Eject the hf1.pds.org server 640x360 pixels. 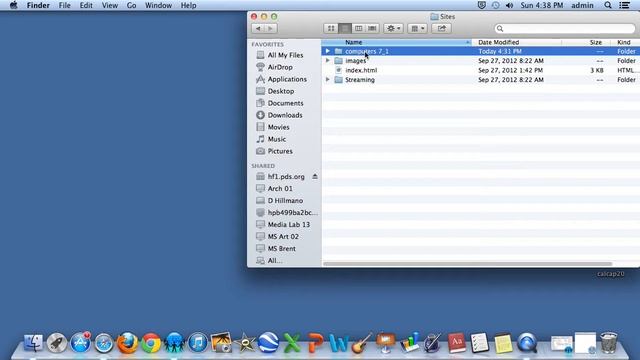(315, 176)
